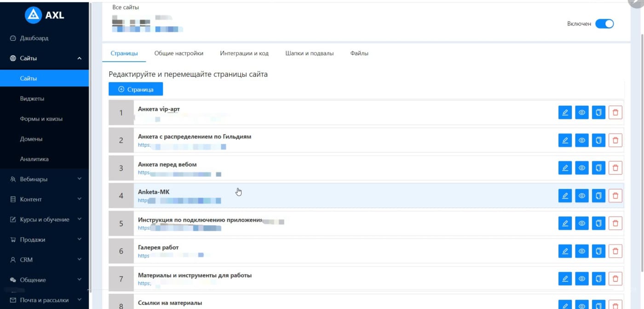Screen dimensions: 644x309
Task: Click the edit pencil for Галерея работ
Action: pyautogui.click(x=565, y=251)
